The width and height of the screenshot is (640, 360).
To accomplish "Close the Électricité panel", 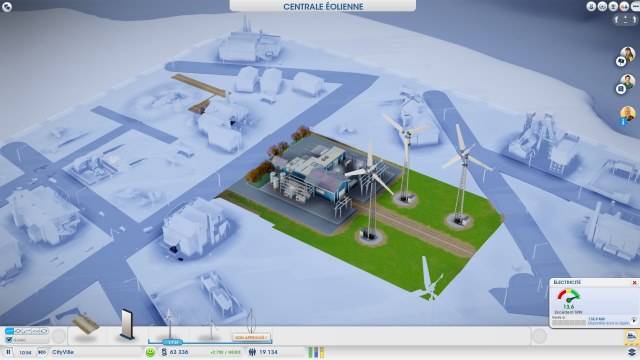I will pos(634,282).
